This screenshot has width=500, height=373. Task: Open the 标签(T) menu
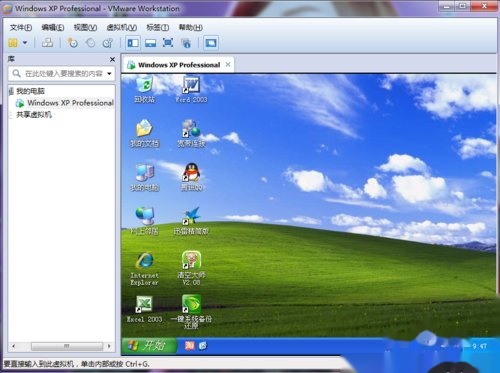[x=157, y=27]
